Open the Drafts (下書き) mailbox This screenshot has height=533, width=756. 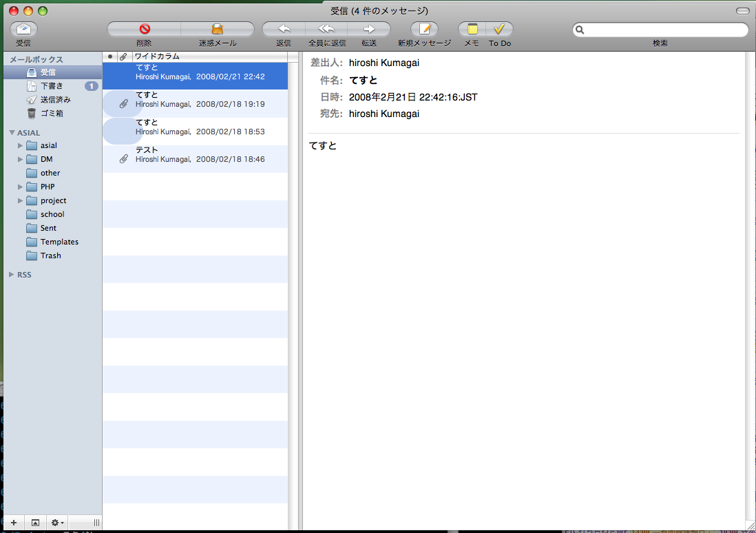[x=52, y=86]
